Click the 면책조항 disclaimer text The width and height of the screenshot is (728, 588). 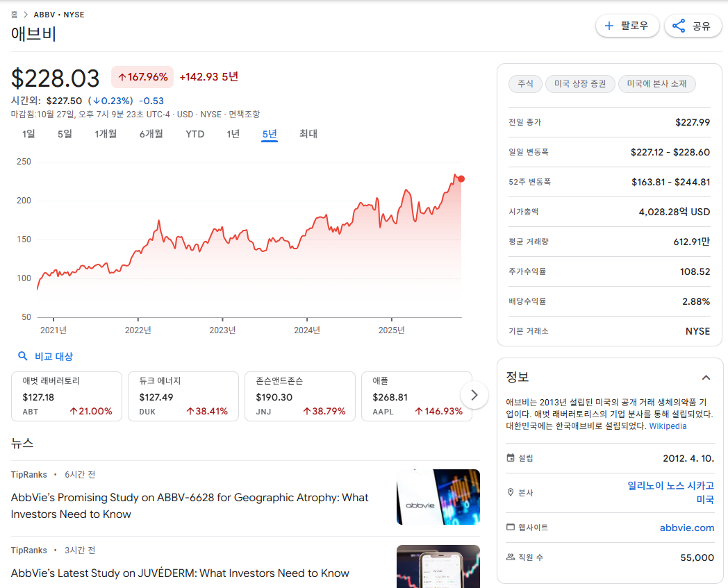pos(245,114)
